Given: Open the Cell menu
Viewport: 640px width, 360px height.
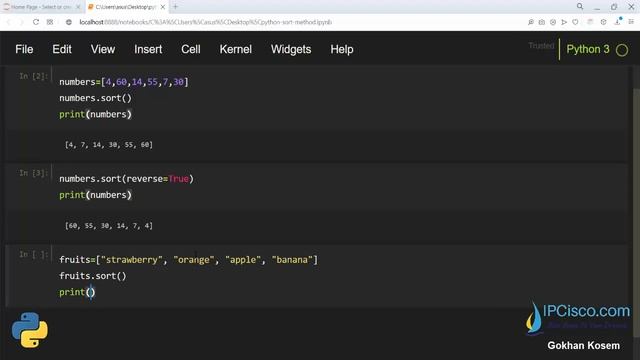Looking at the screenshot, I should (191, 49).
